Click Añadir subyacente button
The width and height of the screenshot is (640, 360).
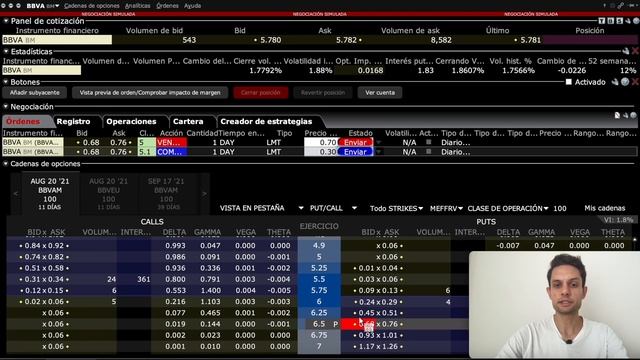[x=35, y=93]
